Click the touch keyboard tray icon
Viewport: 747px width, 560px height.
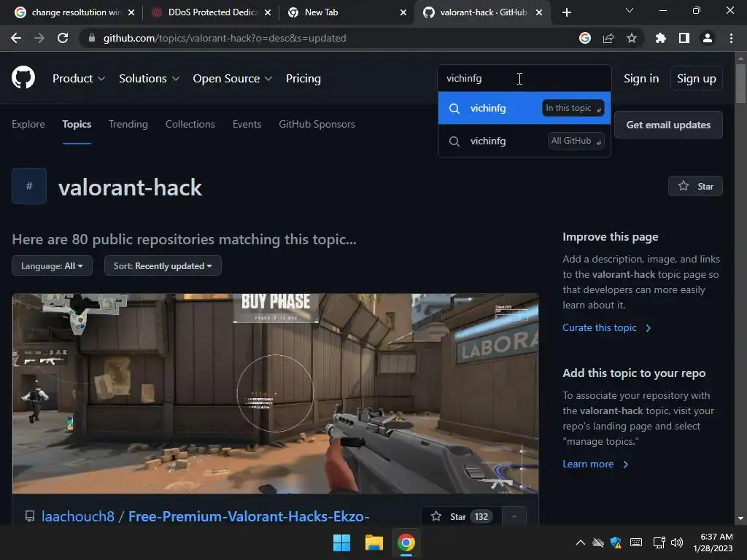click(x=636, y=542)
